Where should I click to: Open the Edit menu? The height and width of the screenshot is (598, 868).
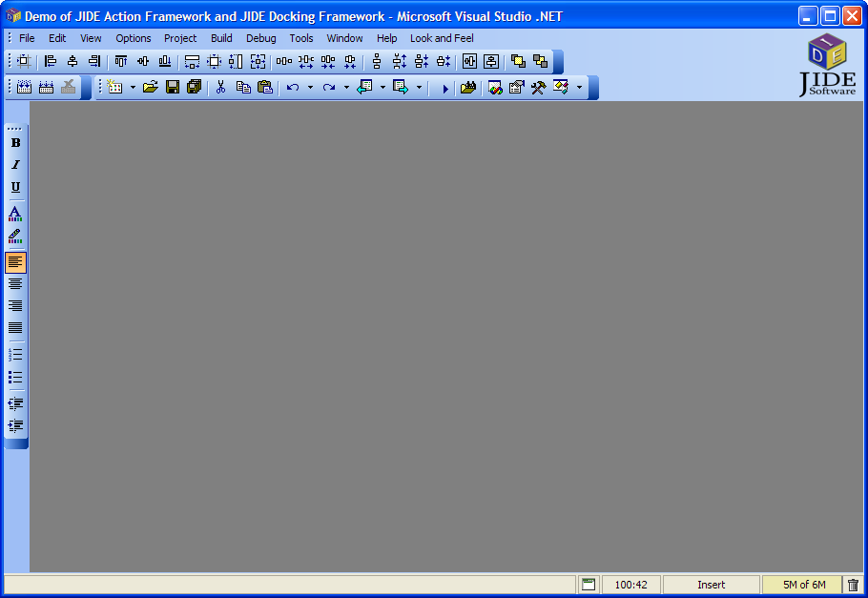coord(57,38)
